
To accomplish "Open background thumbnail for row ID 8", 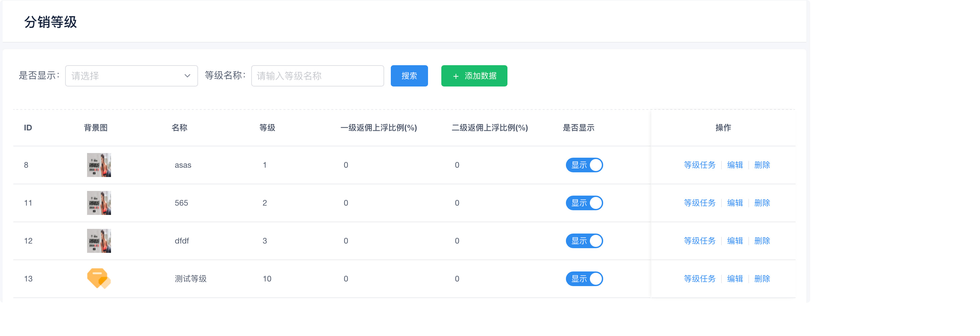I will (x=99, y=165).
